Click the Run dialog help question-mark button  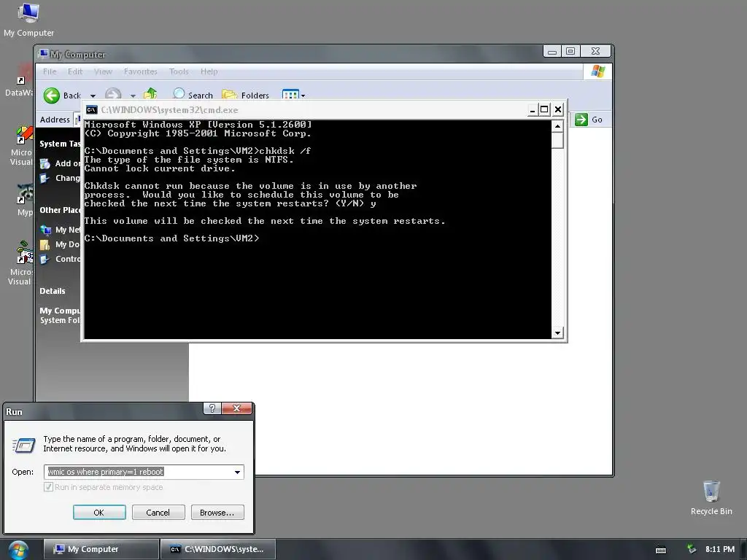pos(212,408)
